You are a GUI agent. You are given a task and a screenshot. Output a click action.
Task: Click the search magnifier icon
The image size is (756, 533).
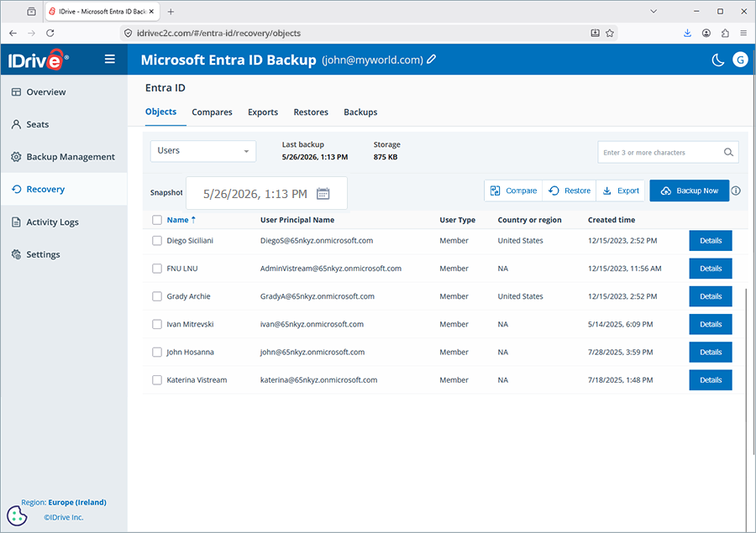click(x=728, y=152)
